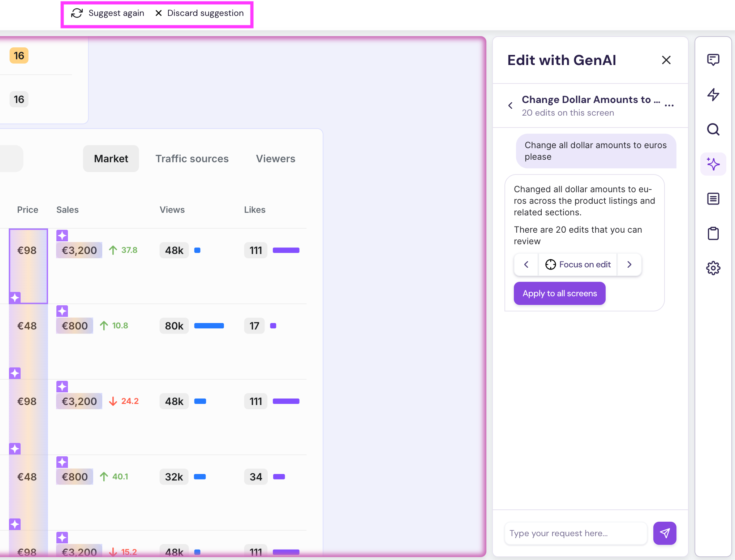Click the green 40.1 growth indicator

[x=114, y=477]
